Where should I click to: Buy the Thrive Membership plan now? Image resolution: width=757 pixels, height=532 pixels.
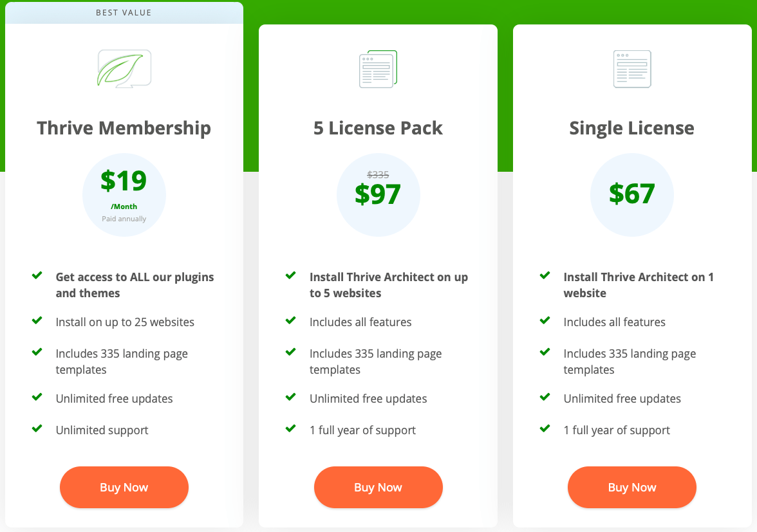pyautogui.click(x=124, y=487)
